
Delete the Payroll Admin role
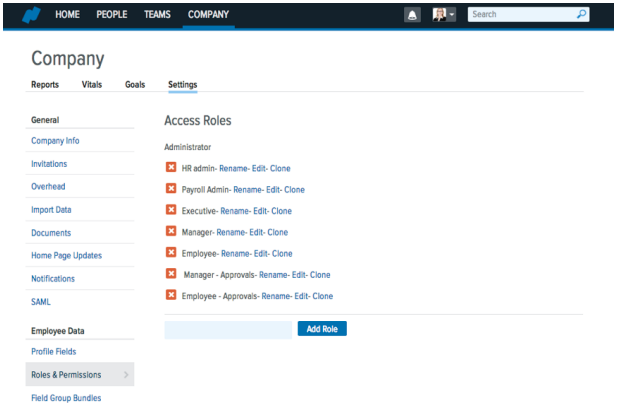pyautogui.click(x=171, y=188)
